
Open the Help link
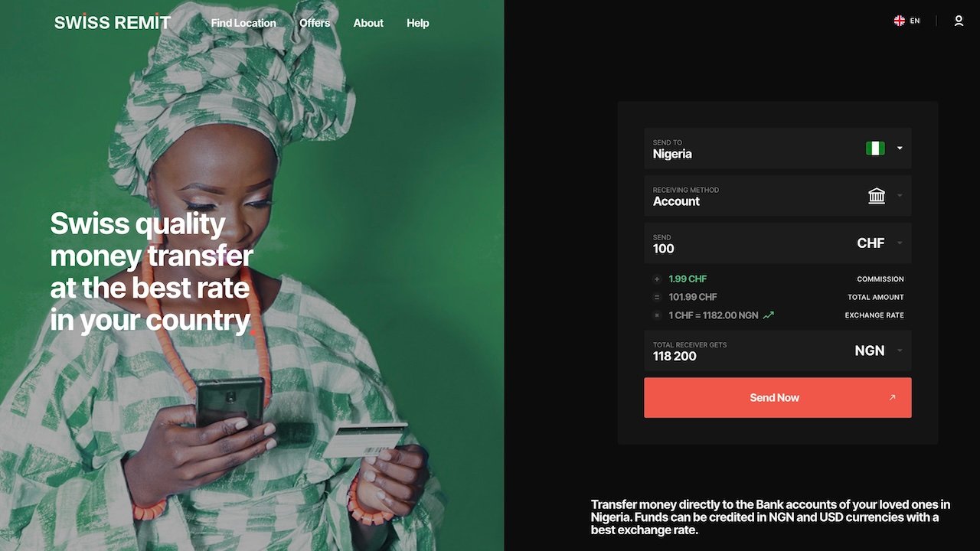[x=417, y=23]
